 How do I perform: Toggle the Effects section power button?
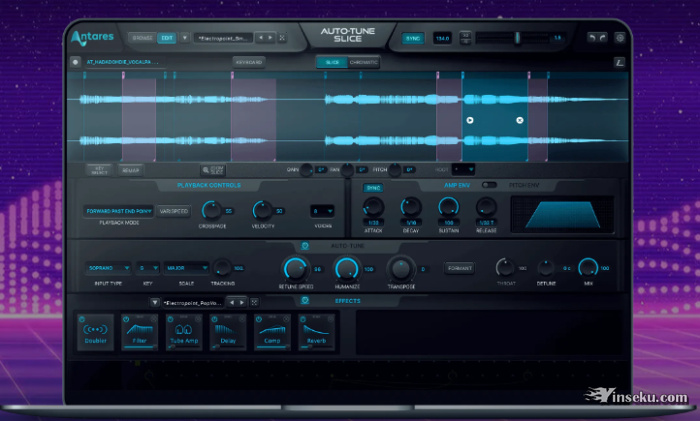click(304, 300)
